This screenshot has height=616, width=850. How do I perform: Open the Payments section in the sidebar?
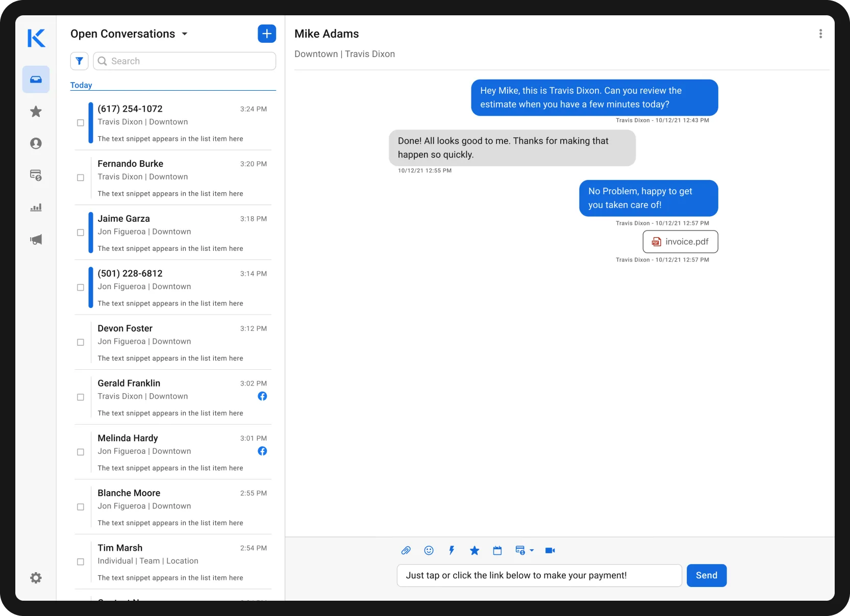coord(36,175)
